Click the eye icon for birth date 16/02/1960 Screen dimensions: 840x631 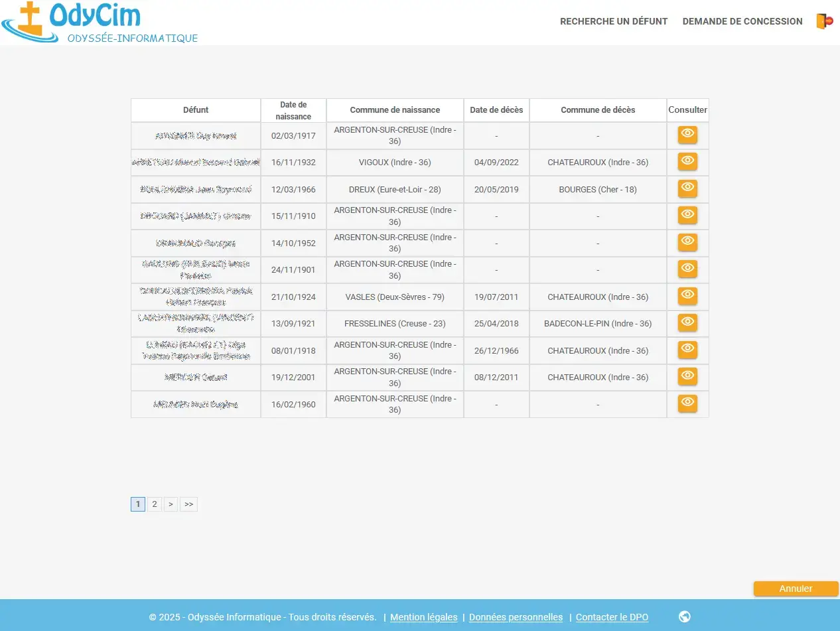click(687, 403)
